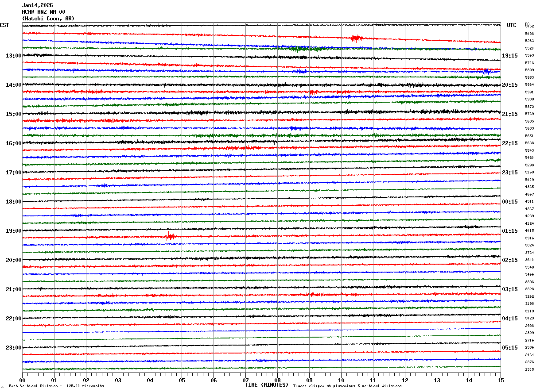
Task: Click the DC offset value 3328
Action: click(x=529, y=289)
